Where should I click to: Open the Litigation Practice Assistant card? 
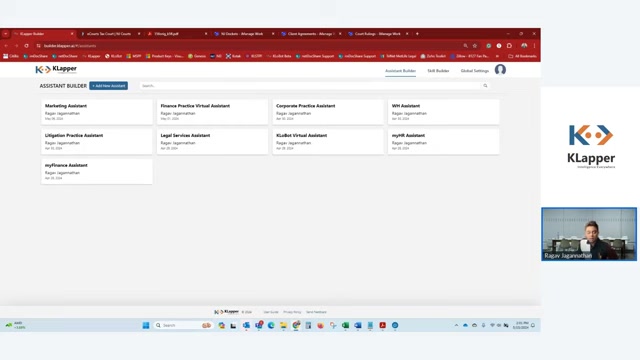pos(97,142)
